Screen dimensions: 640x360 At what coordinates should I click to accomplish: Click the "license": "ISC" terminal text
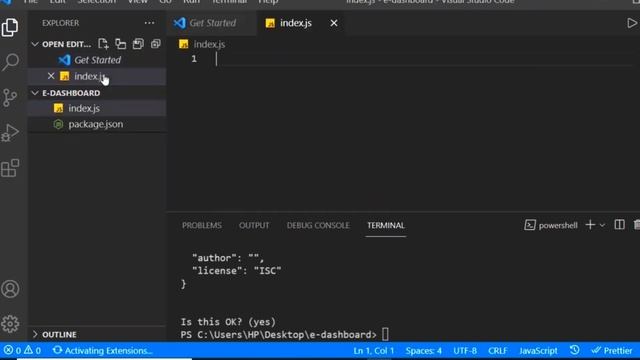[x=237, y=271]
